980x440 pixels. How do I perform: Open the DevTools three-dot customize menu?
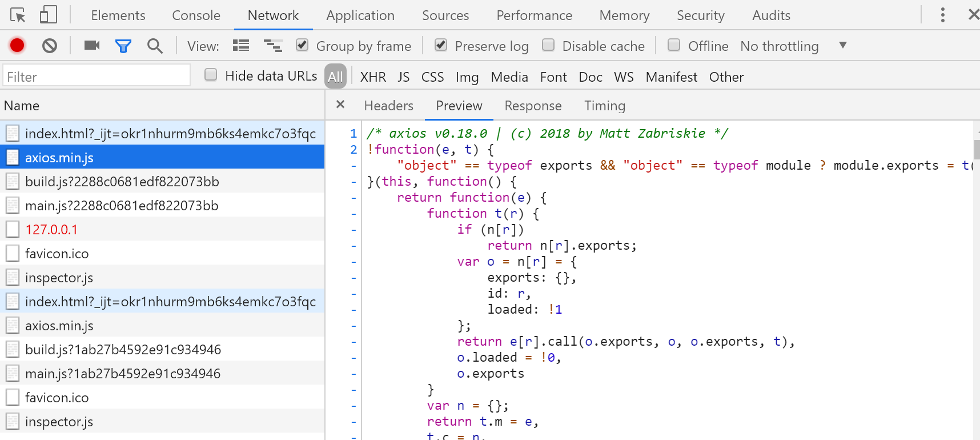tap(942, 15)
